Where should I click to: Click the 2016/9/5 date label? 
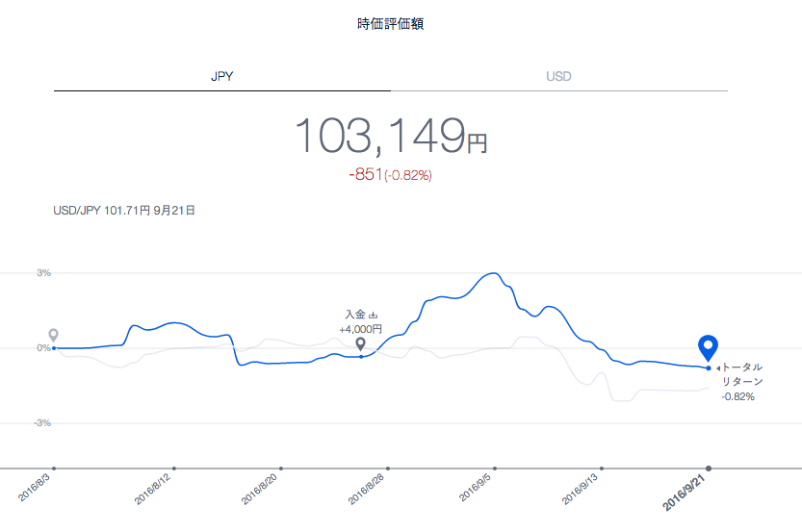click(475, 488)
